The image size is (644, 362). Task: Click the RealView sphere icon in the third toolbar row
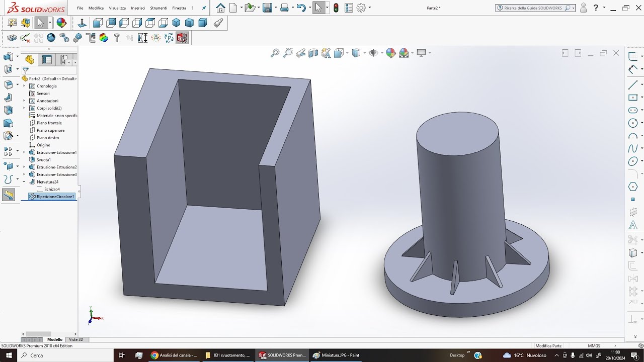coord(51,38)
